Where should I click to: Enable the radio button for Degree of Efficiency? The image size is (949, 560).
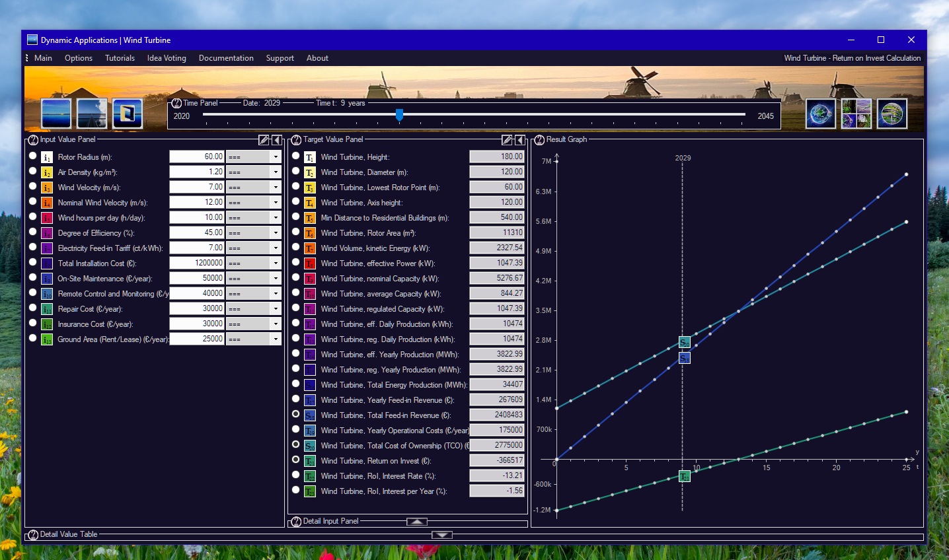[33, 232]
